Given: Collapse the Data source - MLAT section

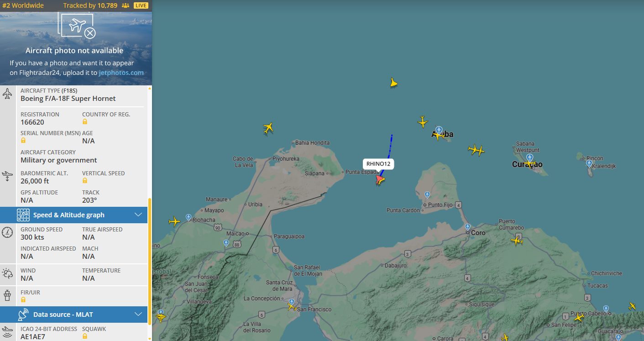Looking at the screenshot, I should [73, 315].
